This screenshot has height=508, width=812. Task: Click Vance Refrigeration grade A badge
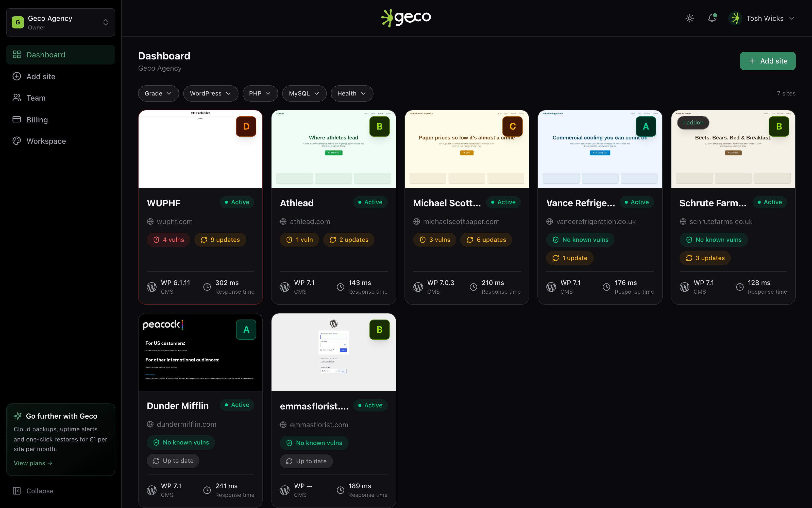click(x=646, y=126)
